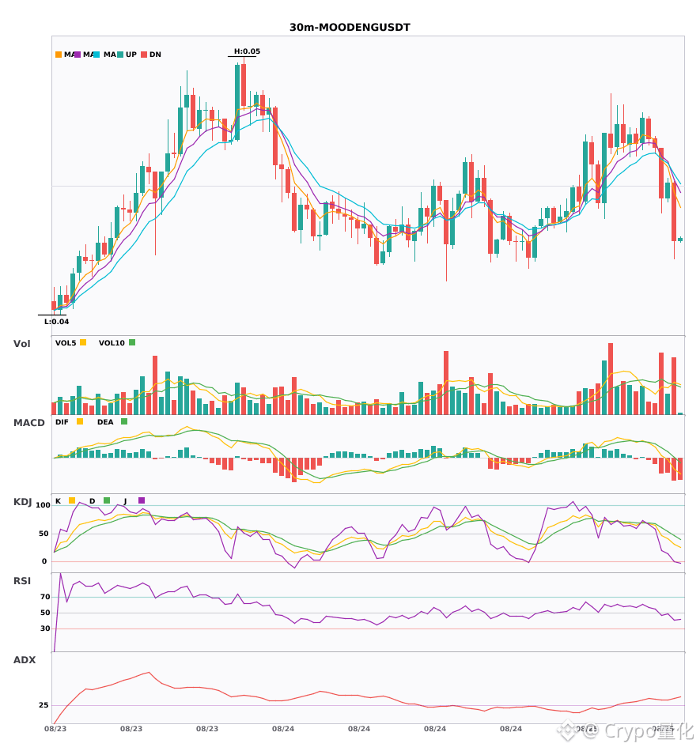Click the KDJ 0 axis value
Screen dimensions: 700x751
(x=44, y=561)
